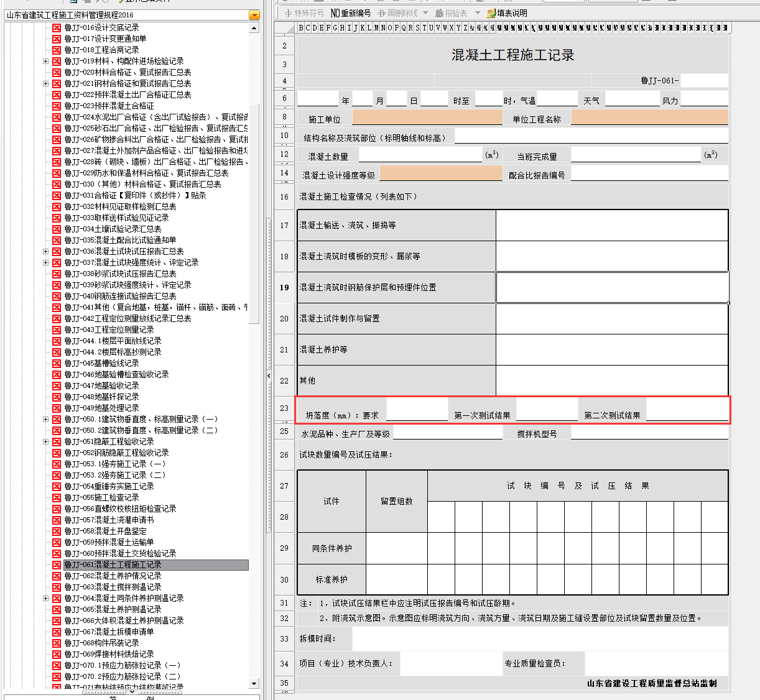Screen dimensions: 760x700
Task: Click the splitter collapse arrow between panels
Action: [x=269, y=375]
